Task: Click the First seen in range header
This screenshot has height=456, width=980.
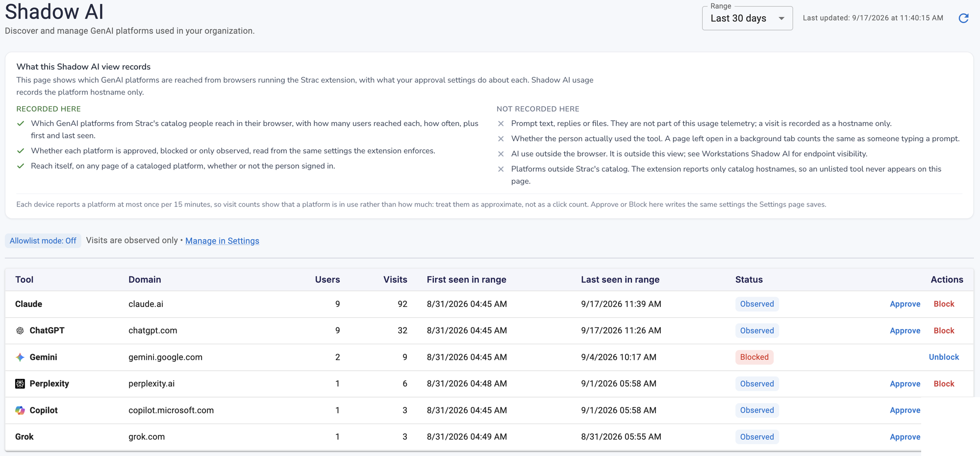Action: point(466,279)
